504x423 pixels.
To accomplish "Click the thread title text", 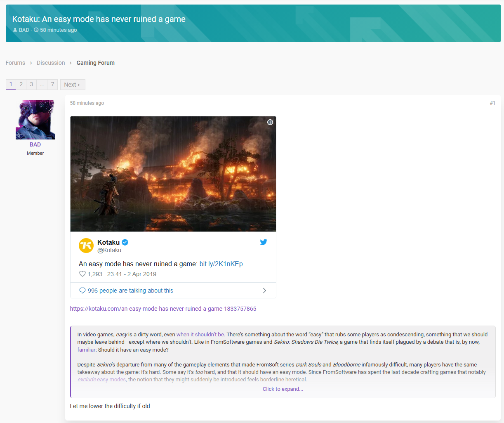I will (x=99, y=19).
